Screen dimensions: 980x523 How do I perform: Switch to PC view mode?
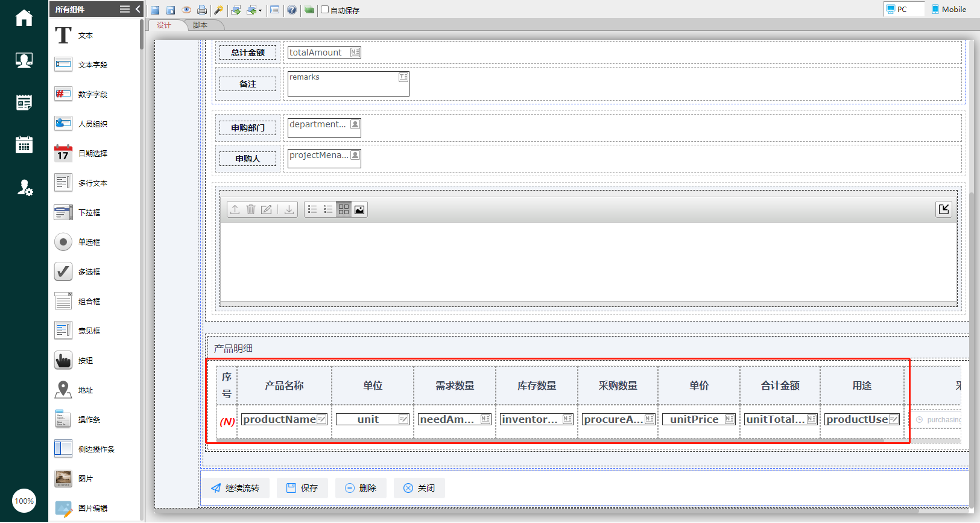click(x=903, y=9)
